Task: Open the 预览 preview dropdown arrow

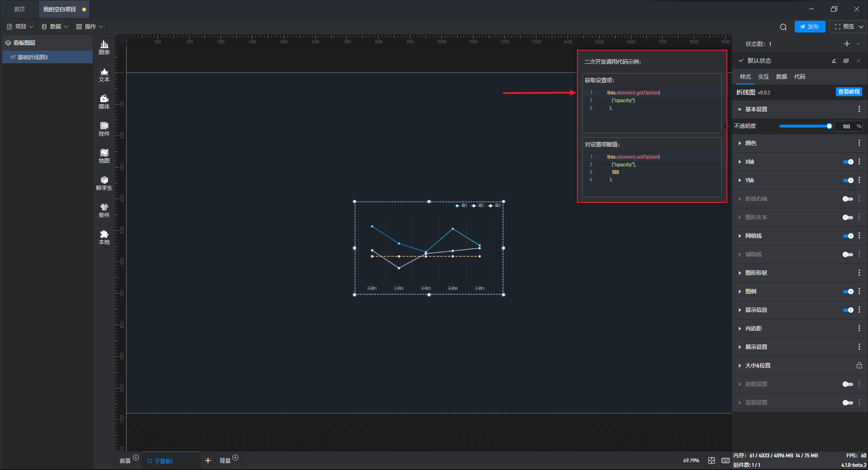Action: [861, 27]
